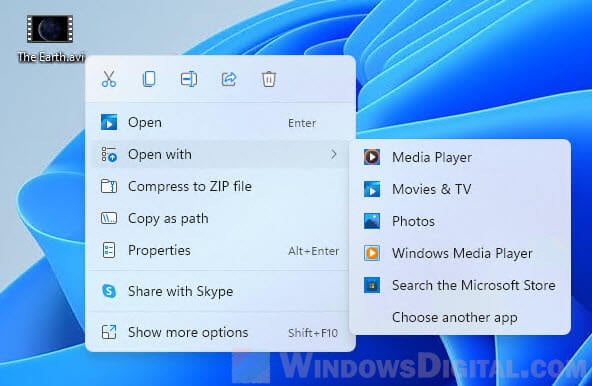Choose Share with Skype
592x386 pixels.
coord(220,291)
